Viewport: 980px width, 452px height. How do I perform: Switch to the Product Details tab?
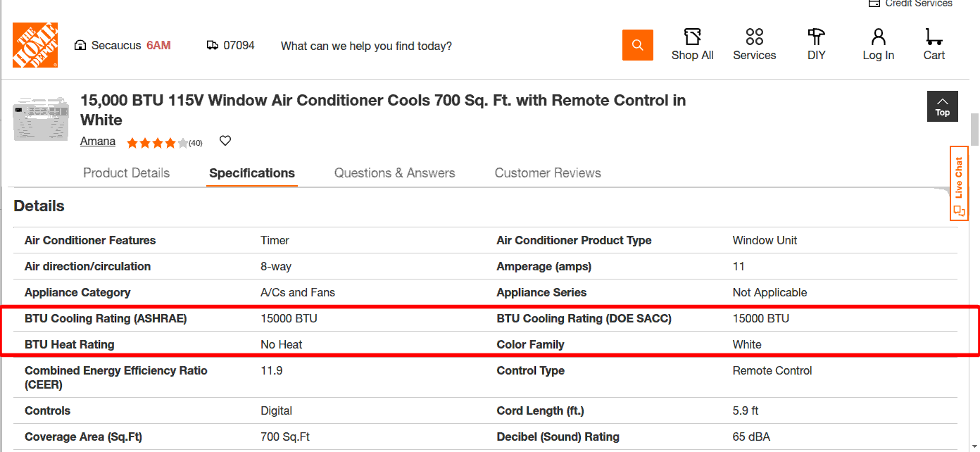[126, 173]
